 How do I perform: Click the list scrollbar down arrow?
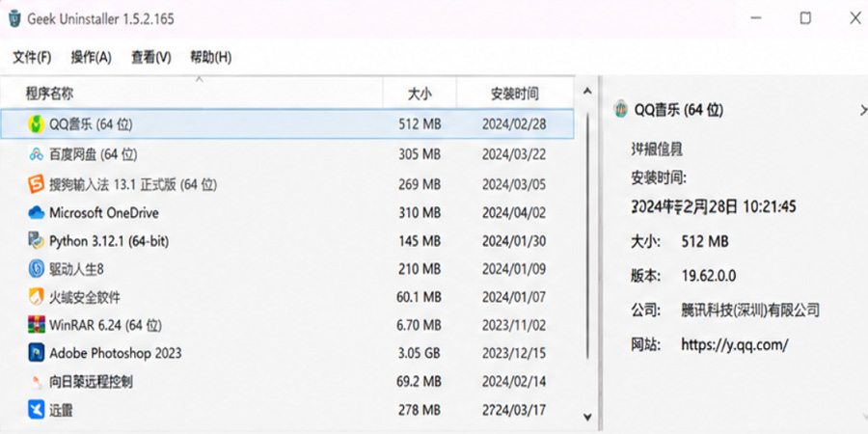pyautogui.click(x=587, y=417)
